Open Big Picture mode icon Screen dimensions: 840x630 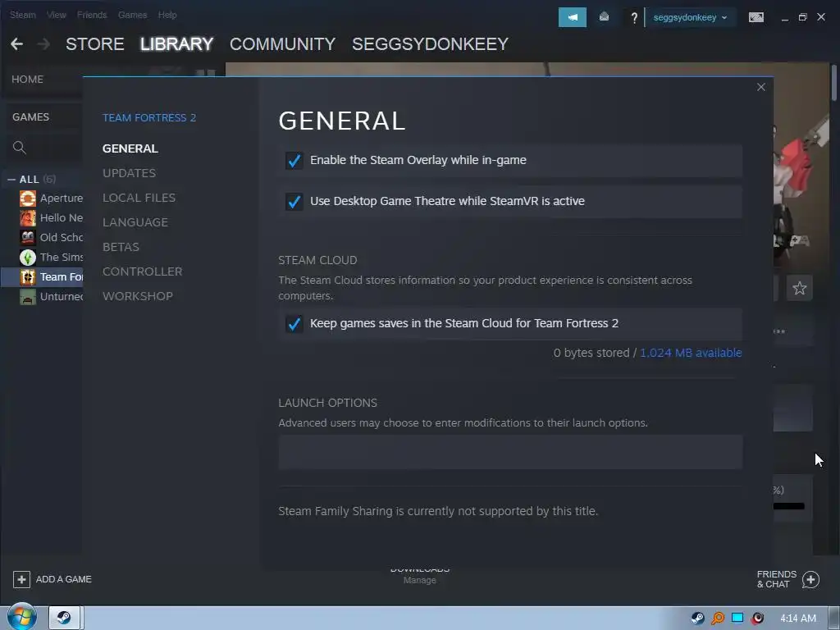coord(756,18)
